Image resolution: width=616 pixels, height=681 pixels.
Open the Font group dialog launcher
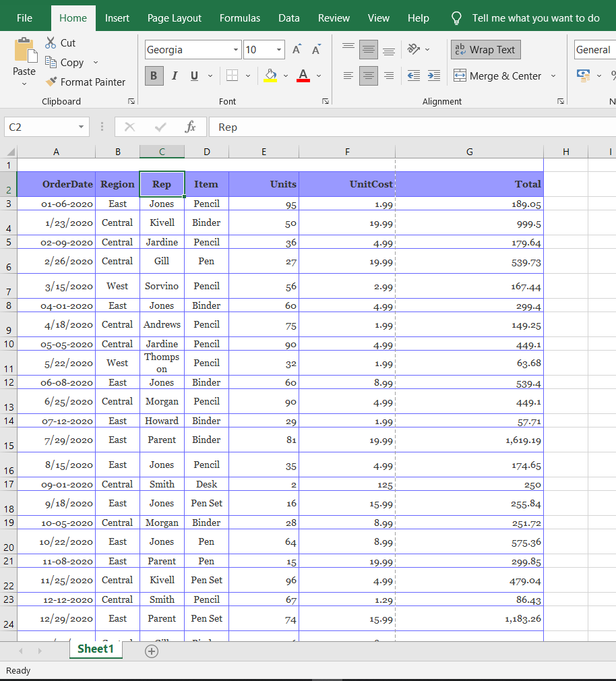(x=326, y=101)
